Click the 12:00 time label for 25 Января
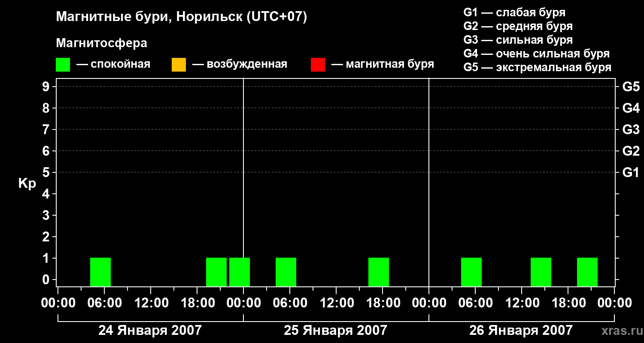This screenshot has width=644, height=343. (336, 303)
